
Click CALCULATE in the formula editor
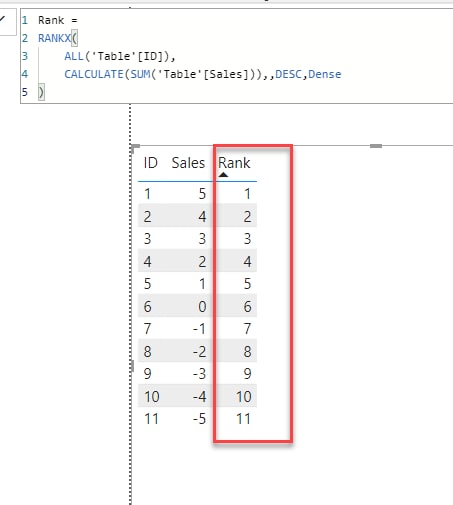coord(94,74)
